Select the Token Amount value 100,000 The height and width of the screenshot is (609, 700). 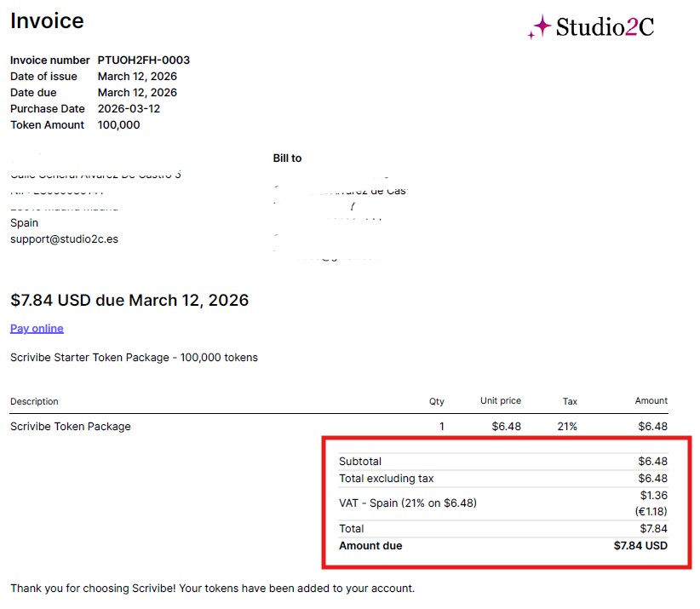[x=118, y=124]
